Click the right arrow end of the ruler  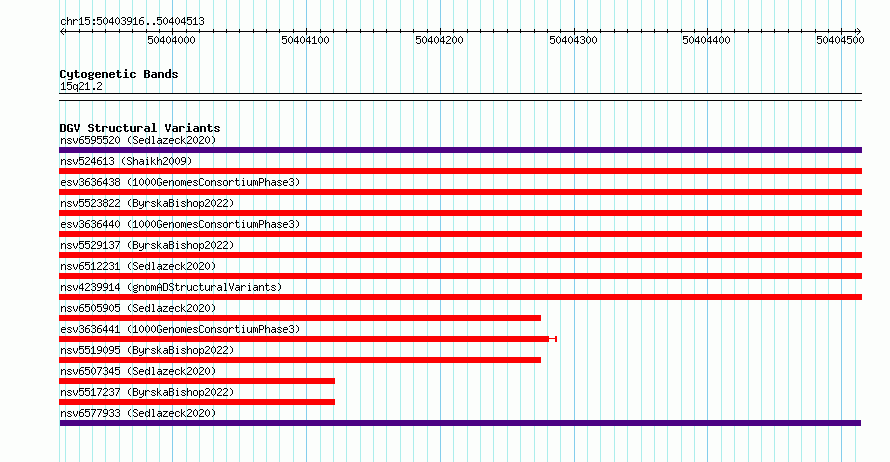pyautogui.click(x=859, y=32)
